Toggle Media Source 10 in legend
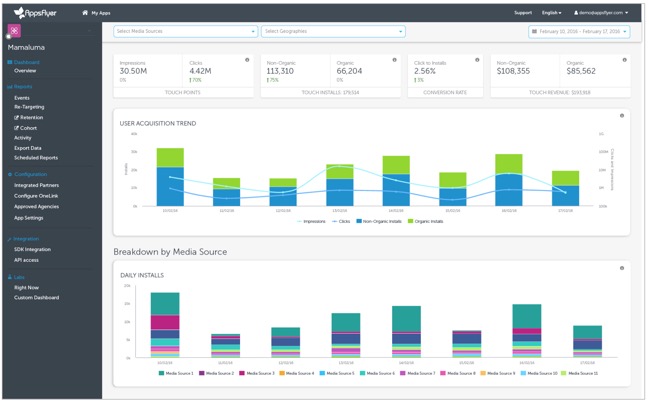This screenshot has height=405, width=649. pos(539,374)
